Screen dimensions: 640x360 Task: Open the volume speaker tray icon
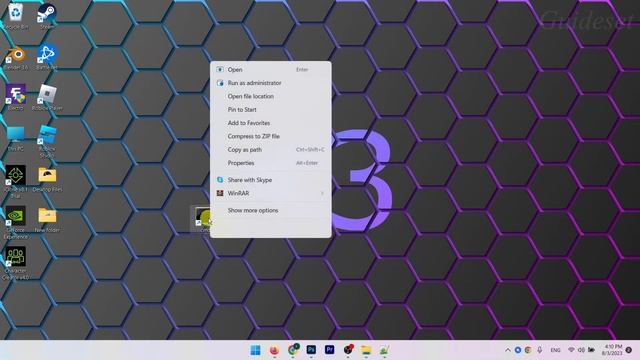click(581, 350)
